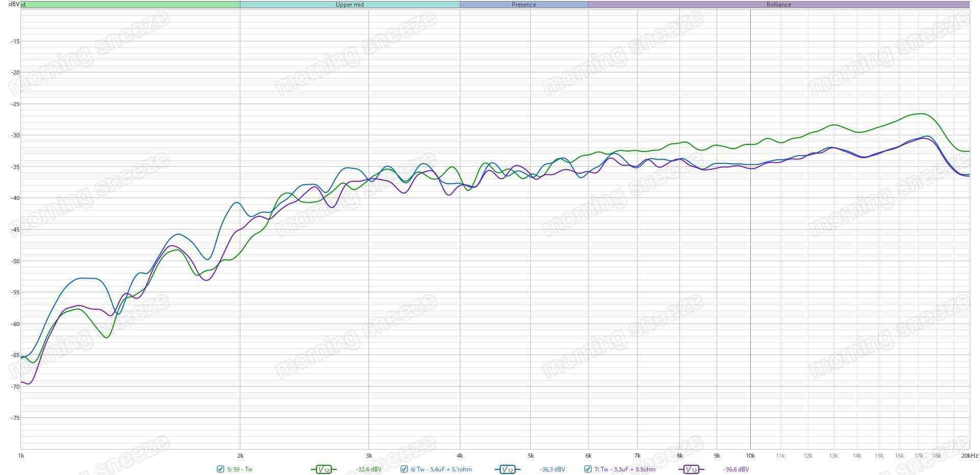The width and height of the screenshot is (980, 475).
Task: Click the 9k frequency axis label
Action: pyautogui.click(x=717, y=456)
